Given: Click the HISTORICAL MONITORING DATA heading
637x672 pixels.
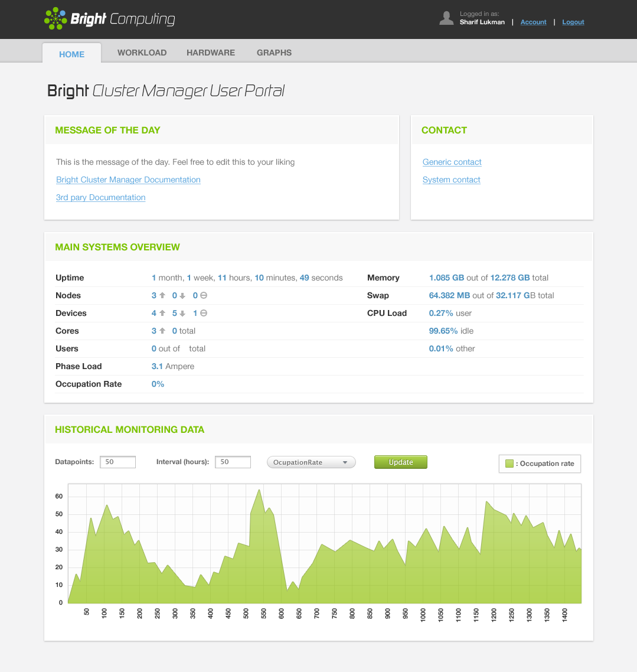Looking at the screenshot, I should click(x=129, y=429).
